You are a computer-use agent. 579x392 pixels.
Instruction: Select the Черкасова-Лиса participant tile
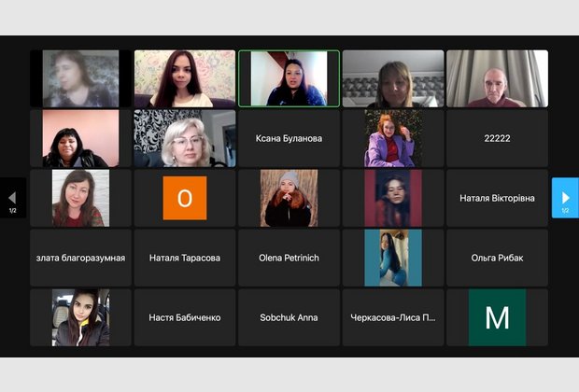(x=392, y=317)
